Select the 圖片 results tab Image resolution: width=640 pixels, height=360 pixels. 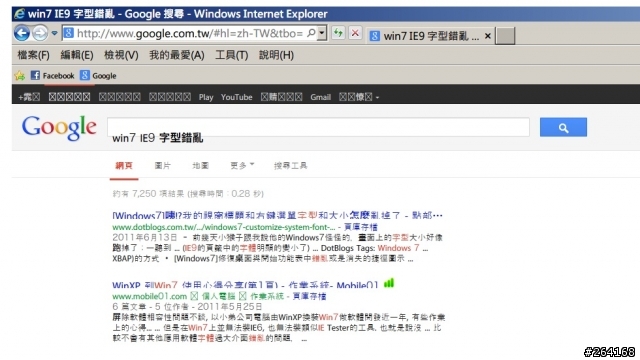click(x=162, y=166)
